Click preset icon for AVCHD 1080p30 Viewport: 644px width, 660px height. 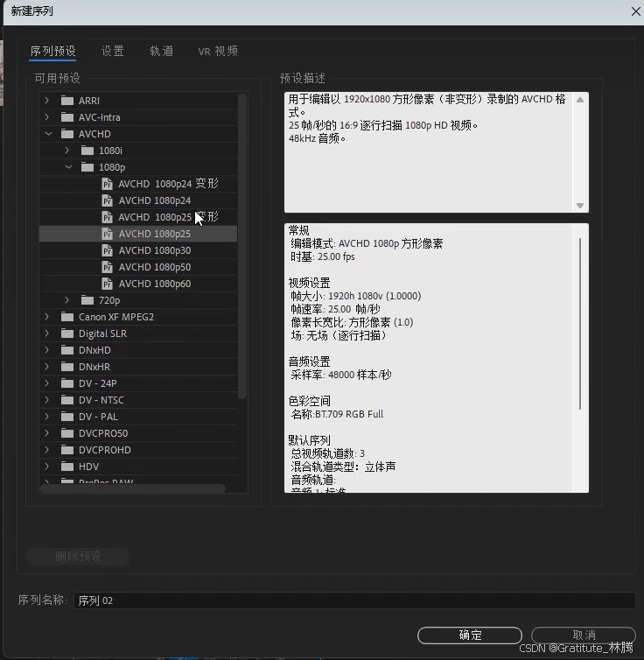point(108,250)
